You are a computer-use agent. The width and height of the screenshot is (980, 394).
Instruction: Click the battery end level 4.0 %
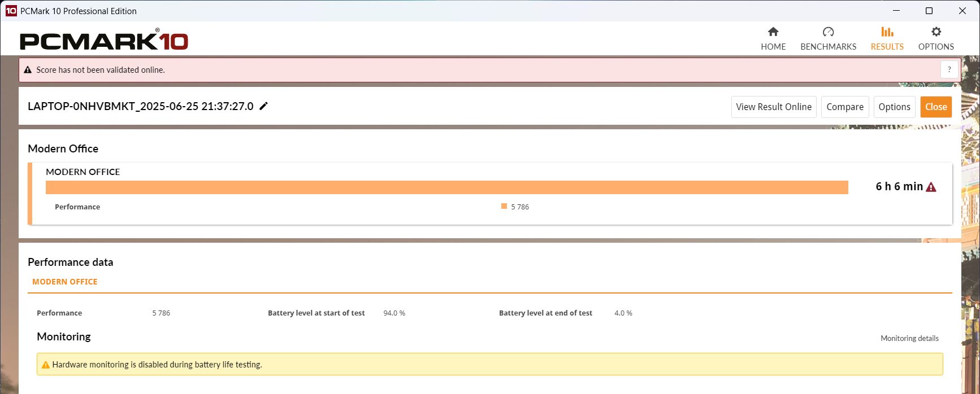point(623,313)
